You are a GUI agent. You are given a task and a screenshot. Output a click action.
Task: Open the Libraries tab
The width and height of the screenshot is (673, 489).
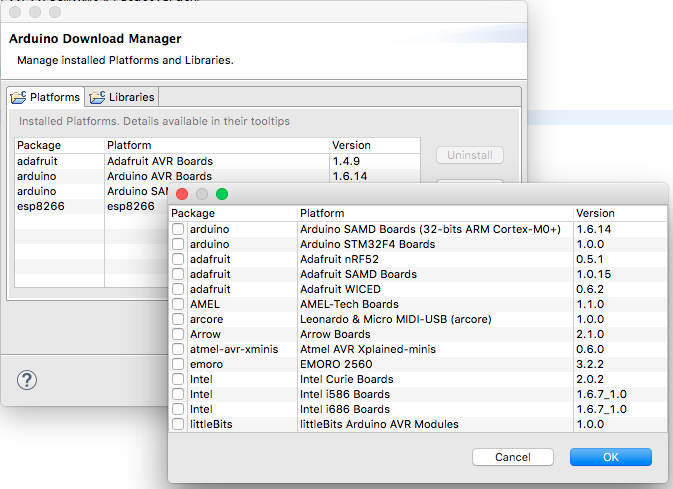coord(122,97)
